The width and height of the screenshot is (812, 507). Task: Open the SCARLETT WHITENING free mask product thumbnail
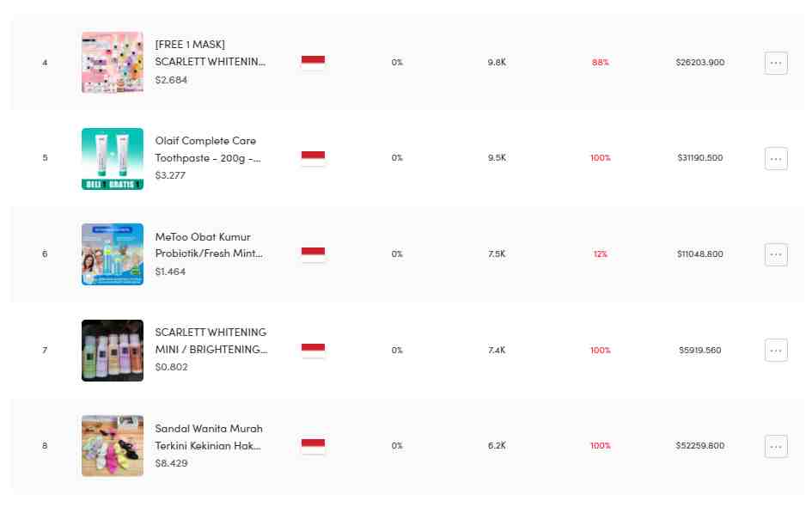coord(113,62)
